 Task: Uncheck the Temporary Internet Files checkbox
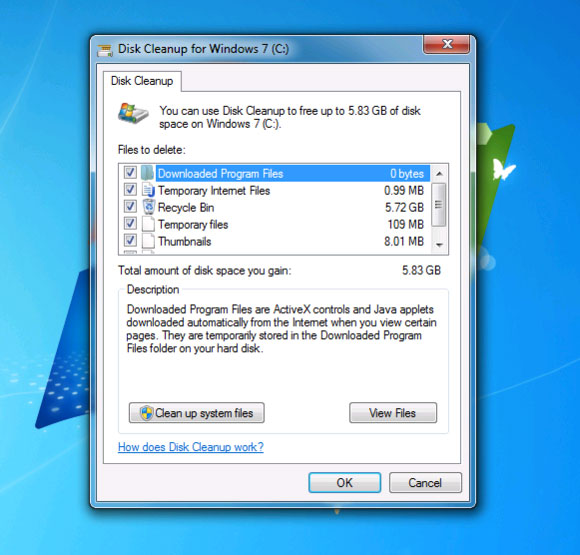pyautogui.click(x=130, y=189)
